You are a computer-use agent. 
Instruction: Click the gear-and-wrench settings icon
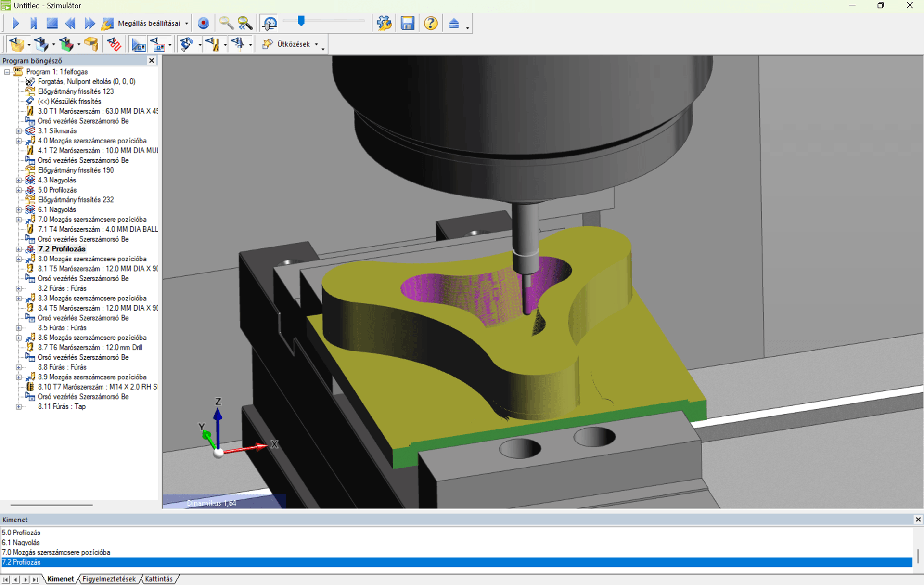pyautogui.click(x=384, y=23)
